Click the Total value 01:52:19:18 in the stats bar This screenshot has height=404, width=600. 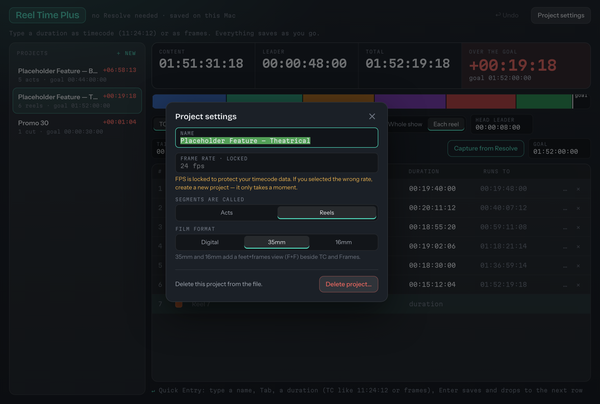pyautogui.click(x=408, y=64)
